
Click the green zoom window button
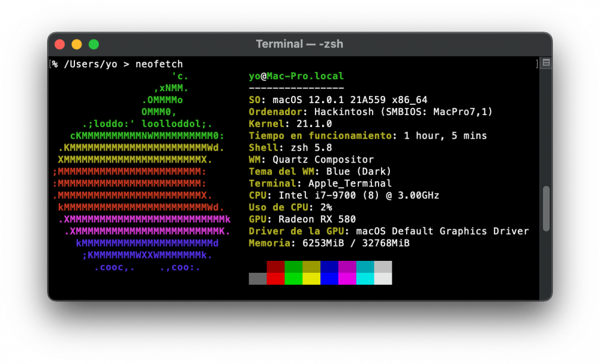(94, 44)
